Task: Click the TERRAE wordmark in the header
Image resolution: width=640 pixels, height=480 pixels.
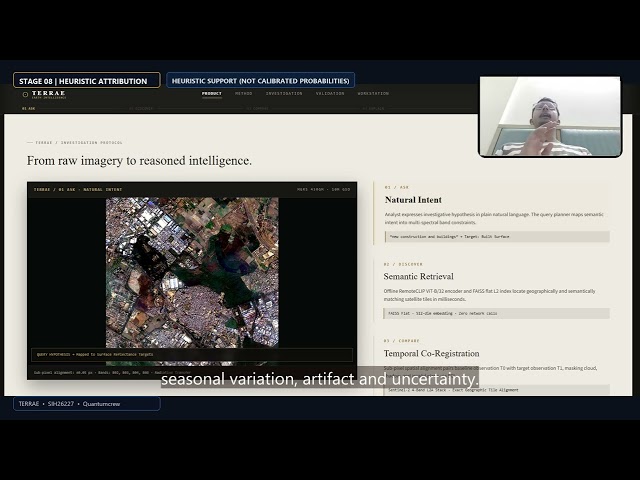Action: click(49, 93)
